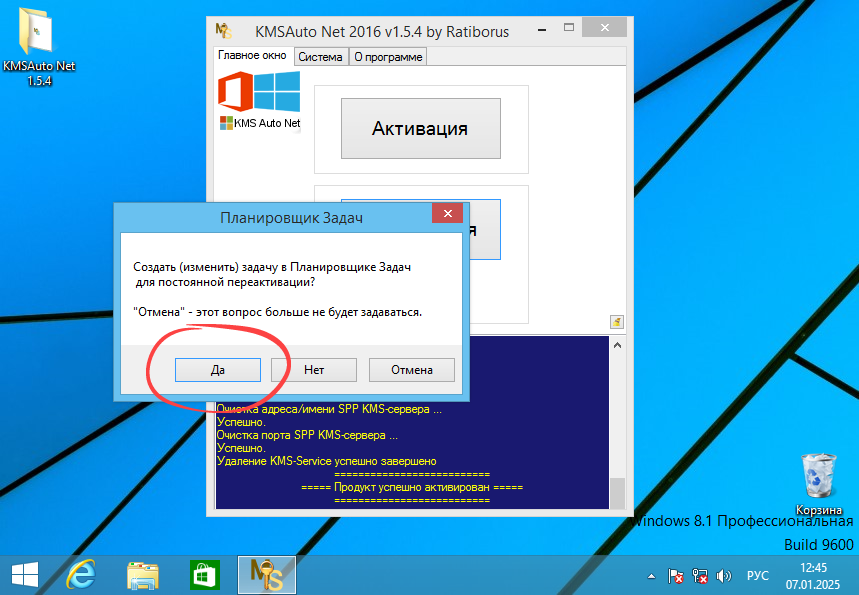Click the Action Center flag tray icon
Screen dimensions: 859x595
coord(677,576)
